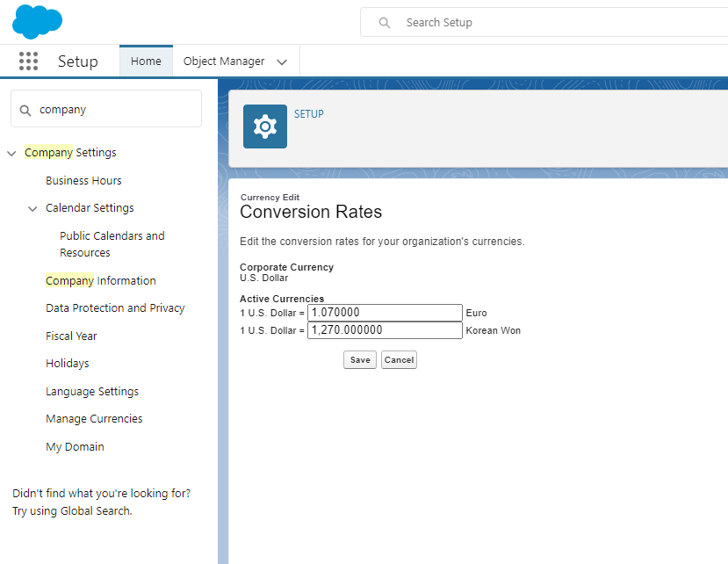Switch to the Home tab
This screenshot has height=564, width=728.
pos(146,61)
